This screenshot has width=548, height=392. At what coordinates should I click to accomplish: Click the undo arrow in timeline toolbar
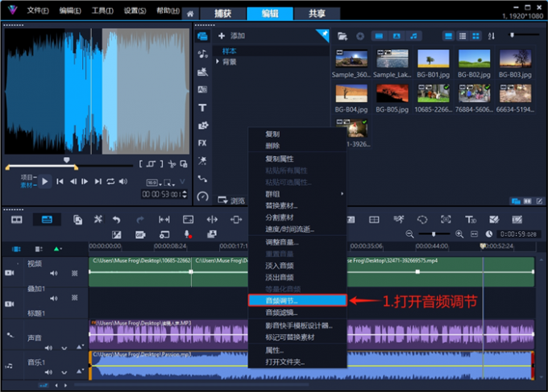(x=116, y=220)
